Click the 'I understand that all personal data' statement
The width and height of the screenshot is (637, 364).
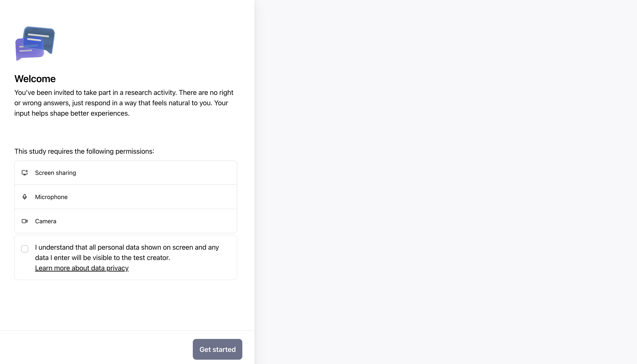pyautogui.click(x=127, y=252)
